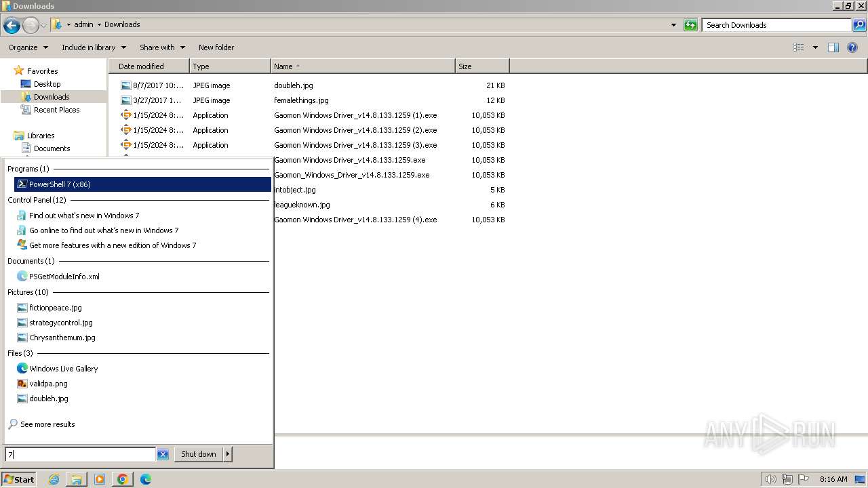Open Explorer help icon
This screenshot has height=488, width=868.
(x=853, y=47)
